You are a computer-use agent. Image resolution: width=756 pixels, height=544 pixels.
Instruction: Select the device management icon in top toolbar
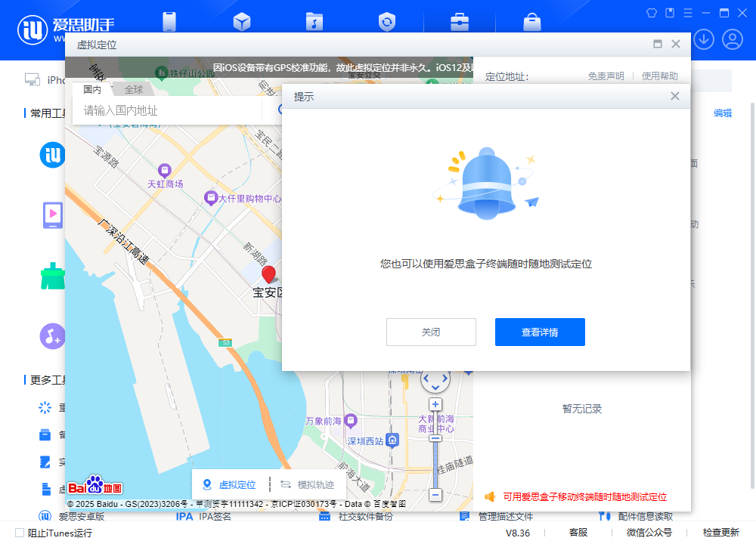pyautogui.click(x=169, y=22)
